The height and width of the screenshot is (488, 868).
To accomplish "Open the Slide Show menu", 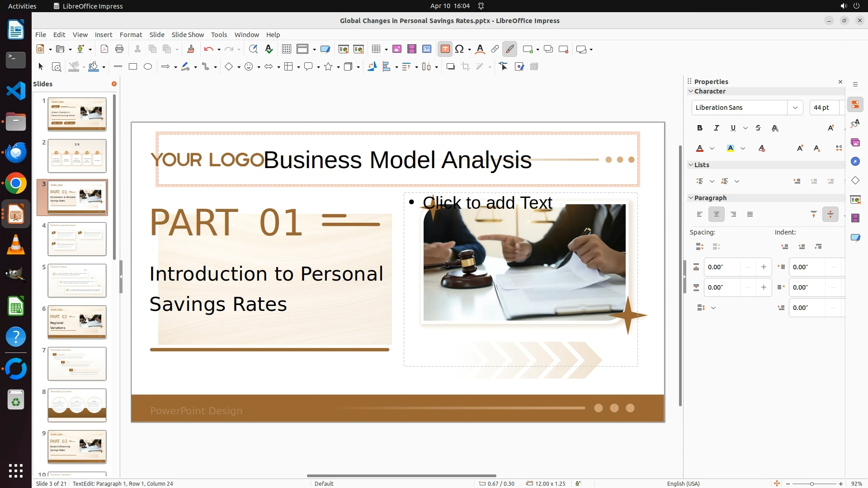I will pyautogui.click(x=188, y=35).
